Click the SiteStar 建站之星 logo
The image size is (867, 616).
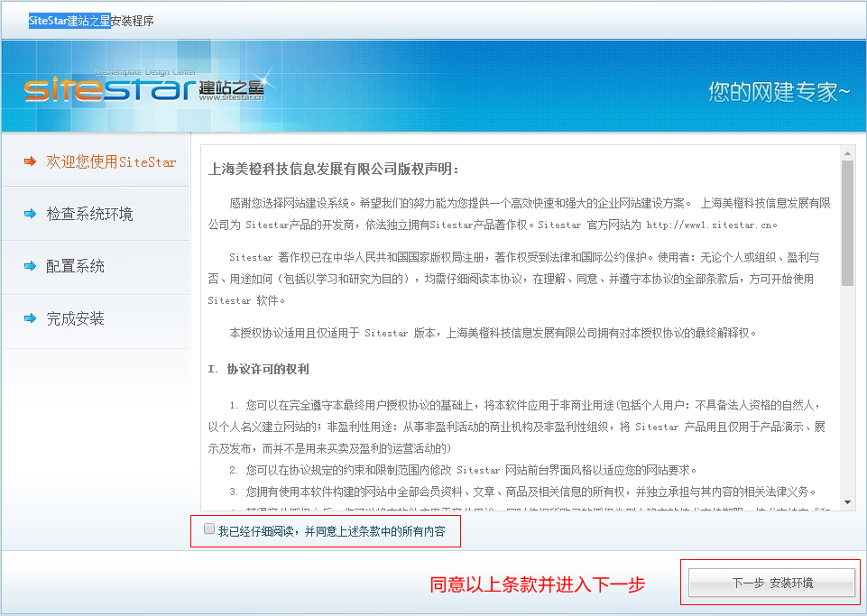144,88
